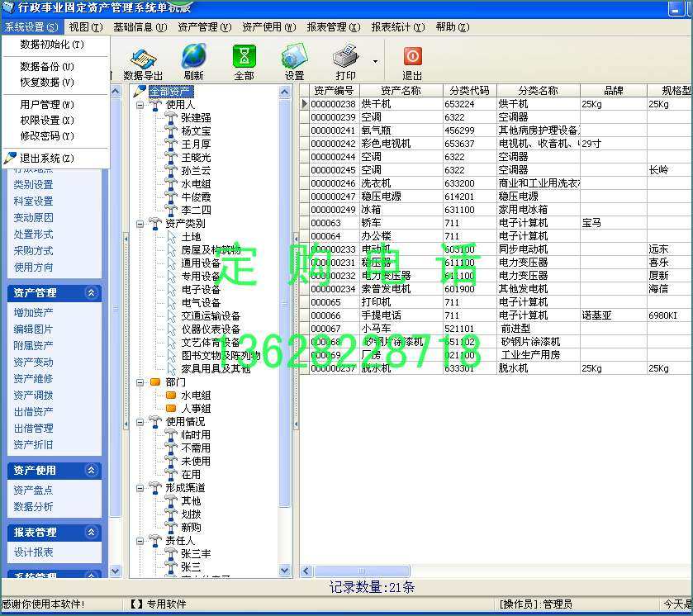
Task: Click the 数据分析 sidebar link
Action: [33, 506]
